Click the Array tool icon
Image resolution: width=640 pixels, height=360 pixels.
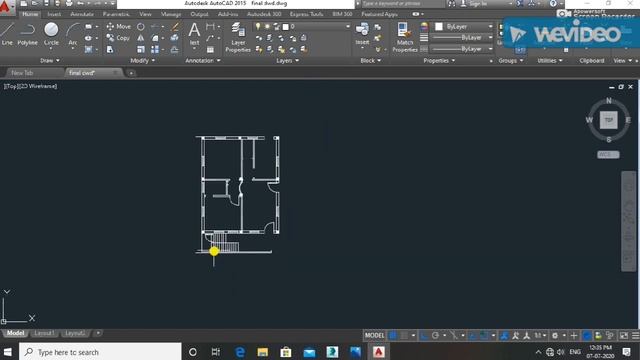click(x=155, y=49)
